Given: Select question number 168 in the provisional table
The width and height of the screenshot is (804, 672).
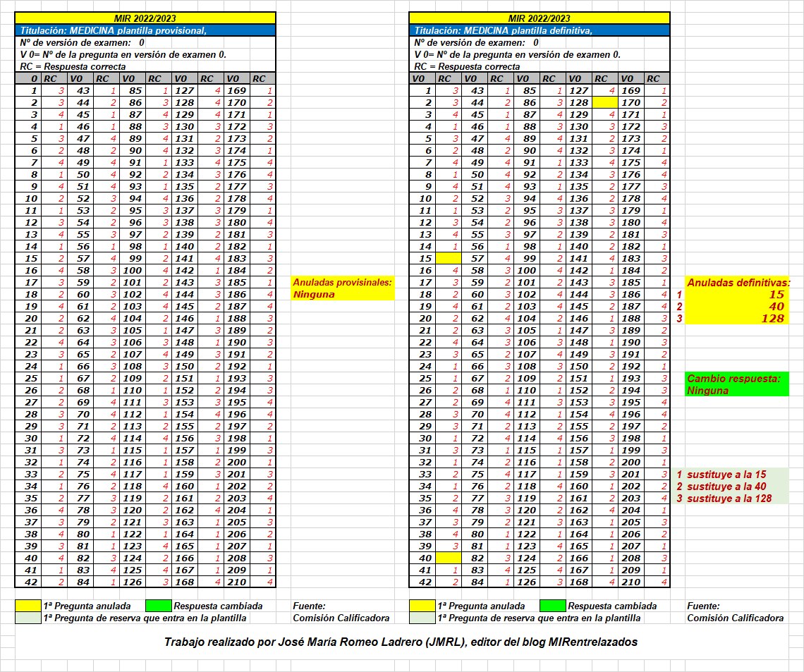Looking at the screenshot, I should click(185, 582).
